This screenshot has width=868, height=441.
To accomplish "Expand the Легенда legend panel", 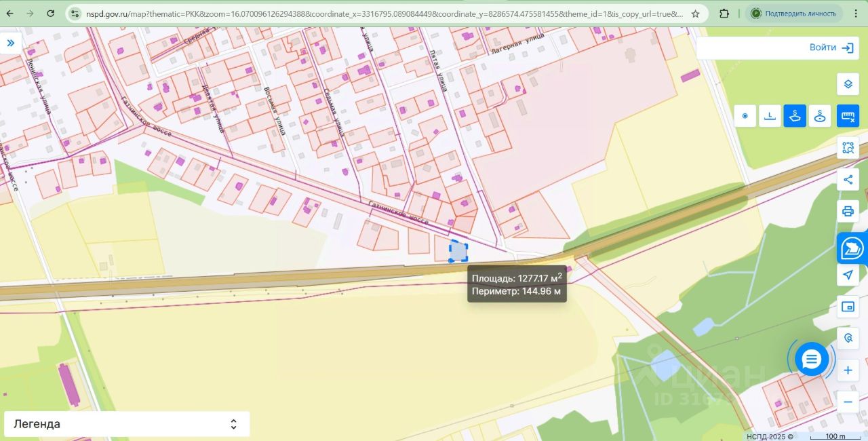I will pos(127,424).
